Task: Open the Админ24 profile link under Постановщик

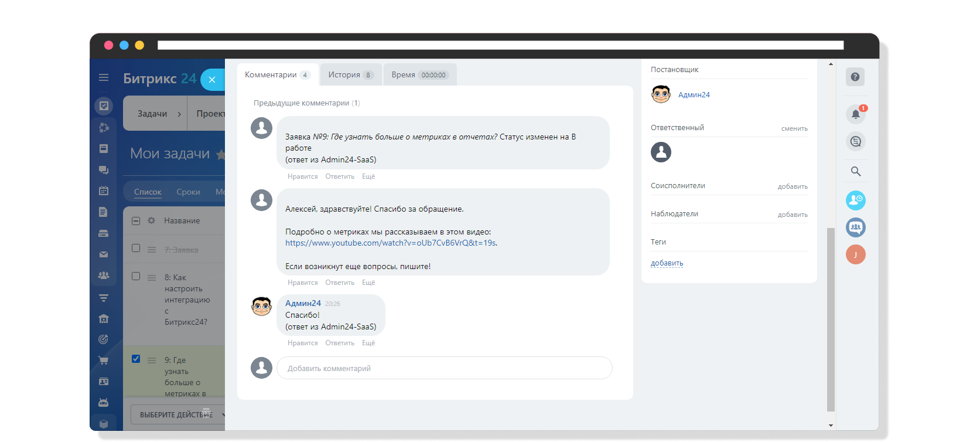Action: pyautogui.click(x=694, y=94)
